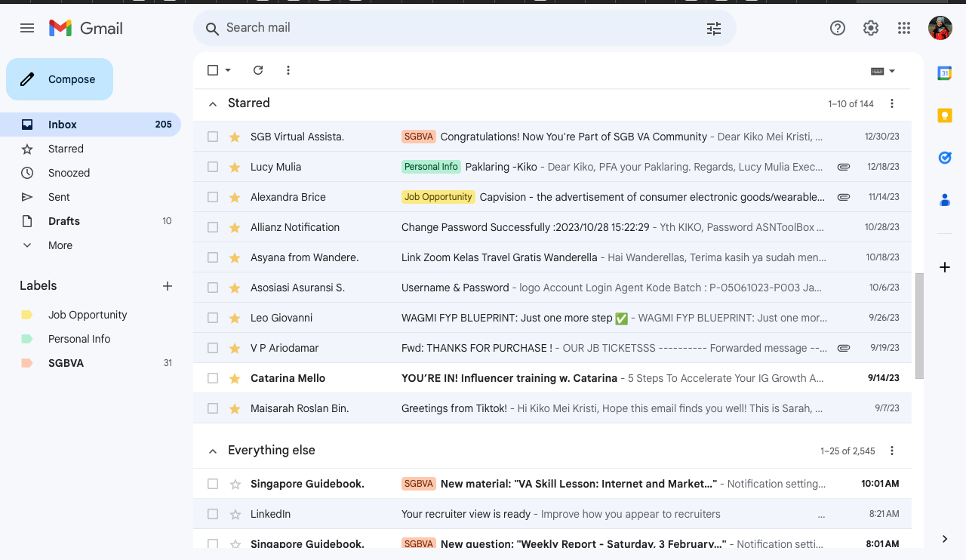
Task: Open Contacts side panel icon
Action: pyautogui.click(x=944, y=200)
